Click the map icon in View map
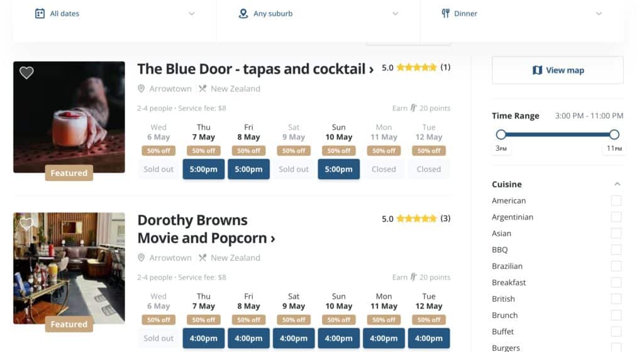The width and height of the screenshot is (644, 352). pos(537,70)
